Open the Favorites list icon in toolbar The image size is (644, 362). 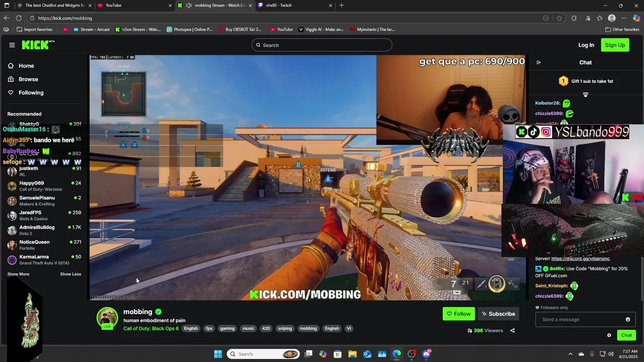pyautogui.click(x=600, y=18)
